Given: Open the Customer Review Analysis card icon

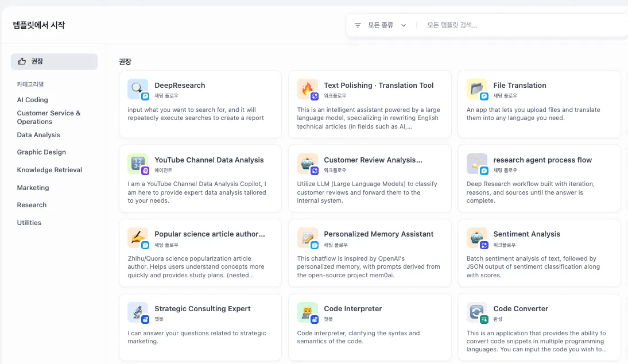Looking at the screenshot, I should [x=307, y=164].
